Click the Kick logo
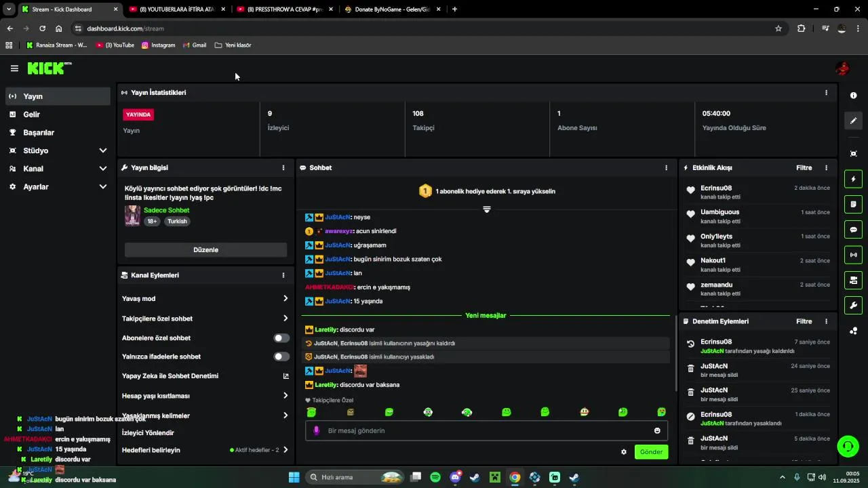The image size is (868, 488). click(49, 68)
